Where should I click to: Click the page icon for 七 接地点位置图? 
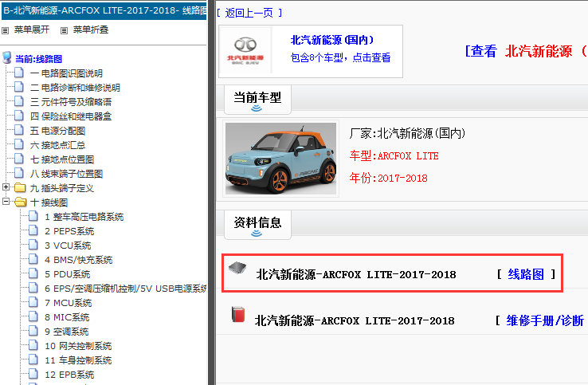[19, 159]
